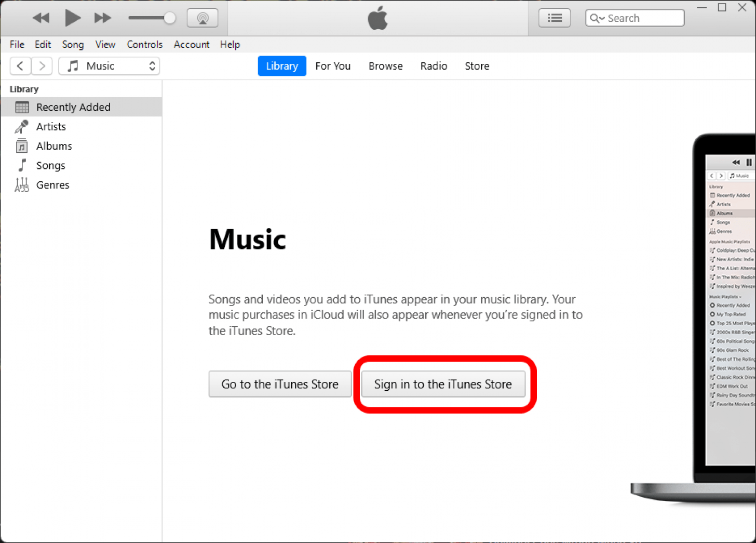756x543 pixels.
Task: Click the search magnifier dropdown icon
Action: [x=597, y=18]
